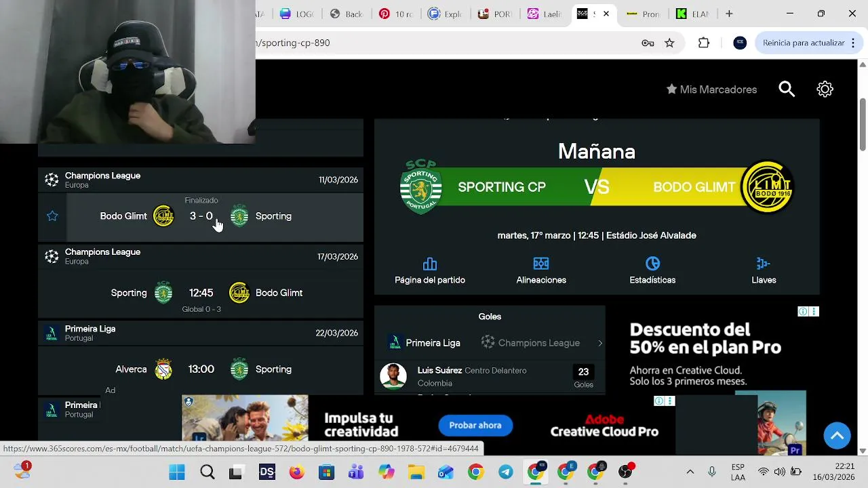The width and height of the screenshot is (868, 488).
Task: Click Bodo Glimt crest in match banner
Action: pyautogui.click(x=768, y=187)
